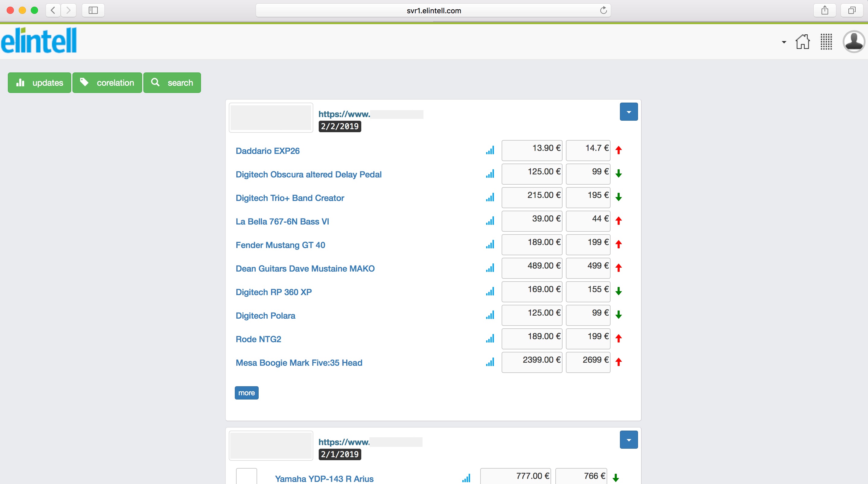The height and width of the screenshot is (484, 868).
Task: Expand the dropdown on the 2/1/2019 card
Action: click(629, 440)
